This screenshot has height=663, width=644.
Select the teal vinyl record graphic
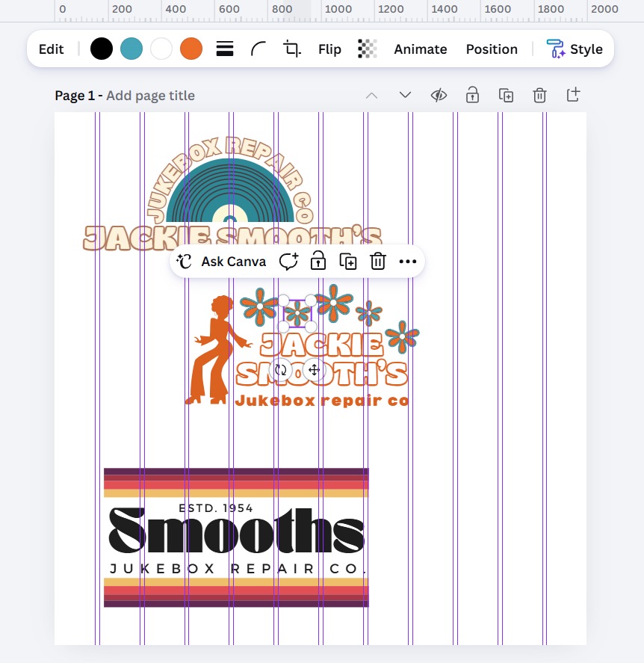coord(230,190)
